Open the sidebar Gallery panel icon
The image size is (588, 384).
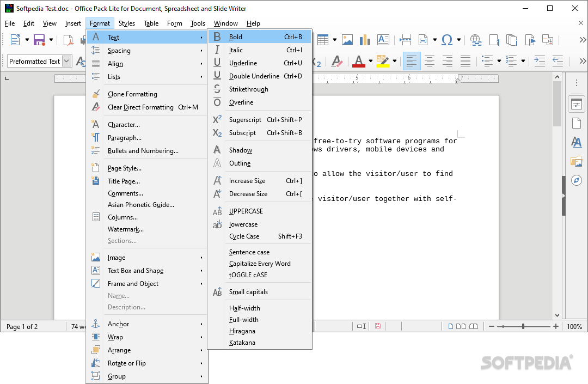(x=577, y=162)
